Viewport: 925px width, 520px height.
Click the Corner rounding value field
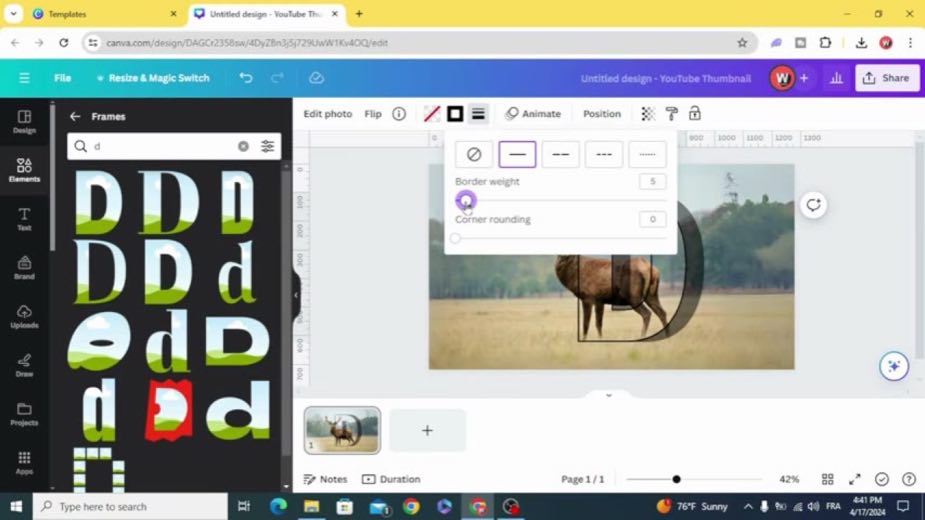652,219
